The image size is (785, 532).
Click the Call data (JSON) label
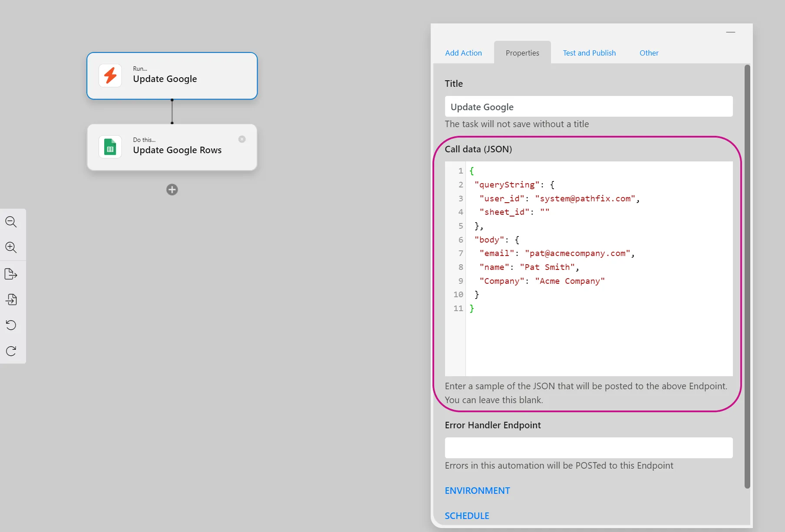click(478, 149)
